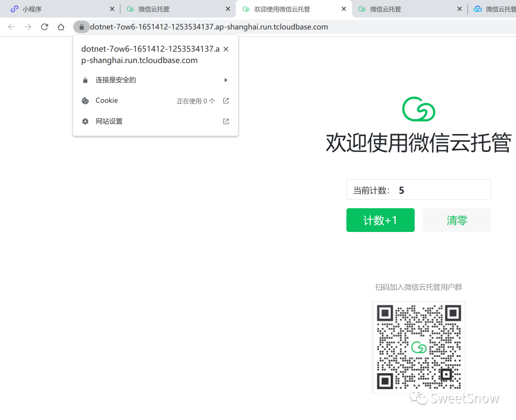Expand the 连接是安全的 connection details
Screen dimensions: 516x420
155,80
